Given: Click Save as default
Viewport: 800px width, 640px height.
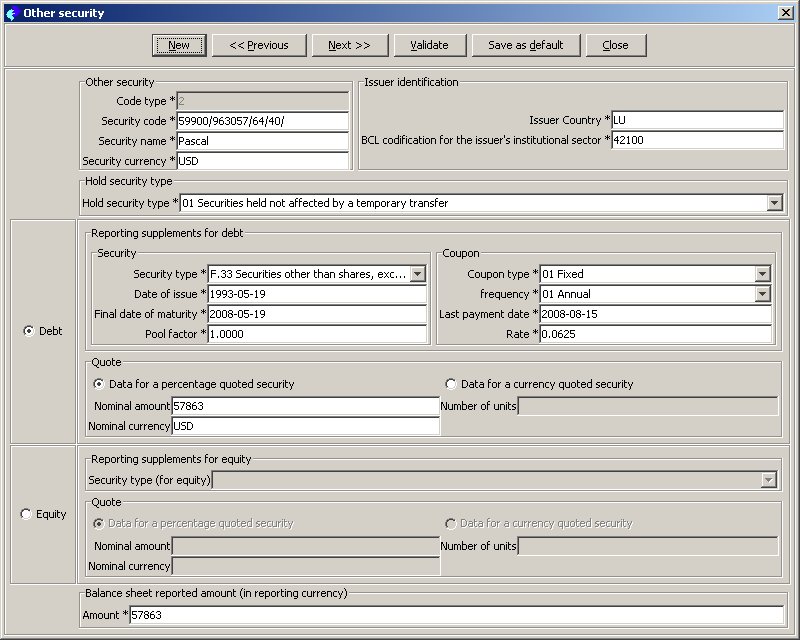Looking at the screenshot, I should [525, 45].
